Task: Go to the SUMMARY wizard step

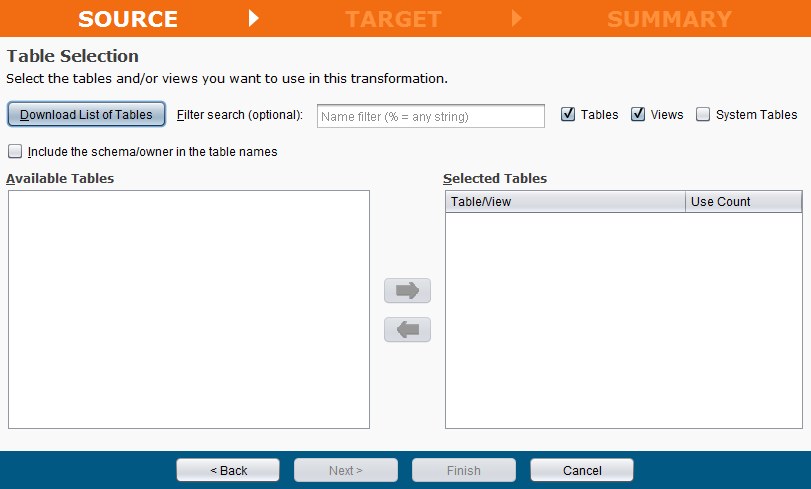Action: click(x=669, y=19)
